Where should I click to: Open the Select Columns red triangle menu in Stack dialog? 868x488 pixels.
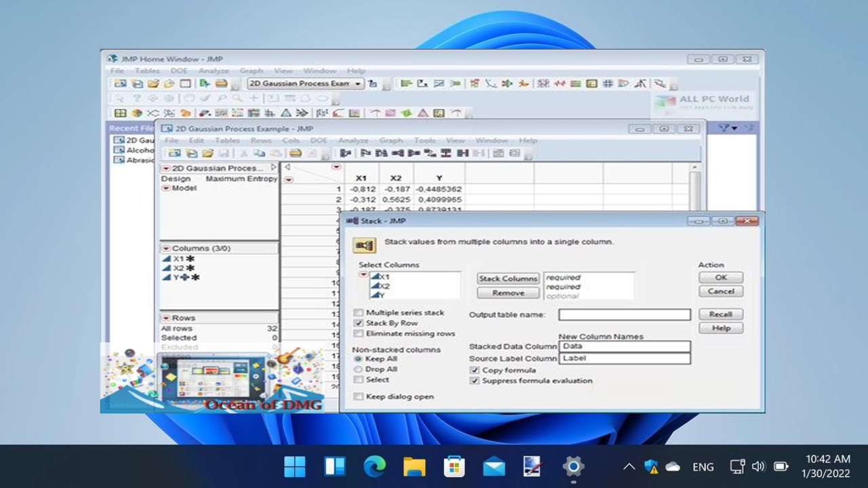pyautogui.click(x=363, y=274)
